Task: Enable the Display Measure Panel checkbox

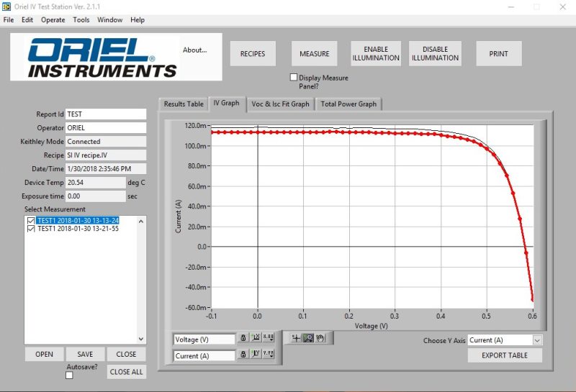Action: pyautogui.click(x=294, y=78)
